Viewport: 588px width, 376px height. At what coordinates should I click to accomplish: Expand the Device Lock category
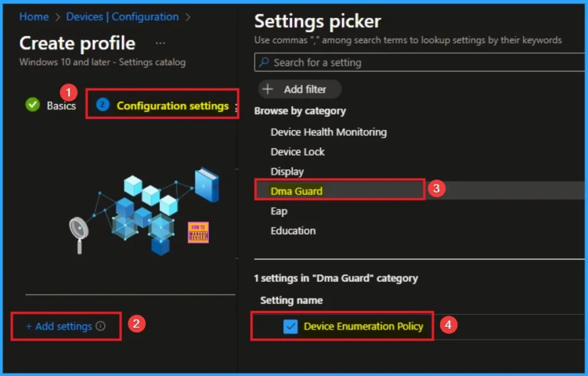coord(297,152)
